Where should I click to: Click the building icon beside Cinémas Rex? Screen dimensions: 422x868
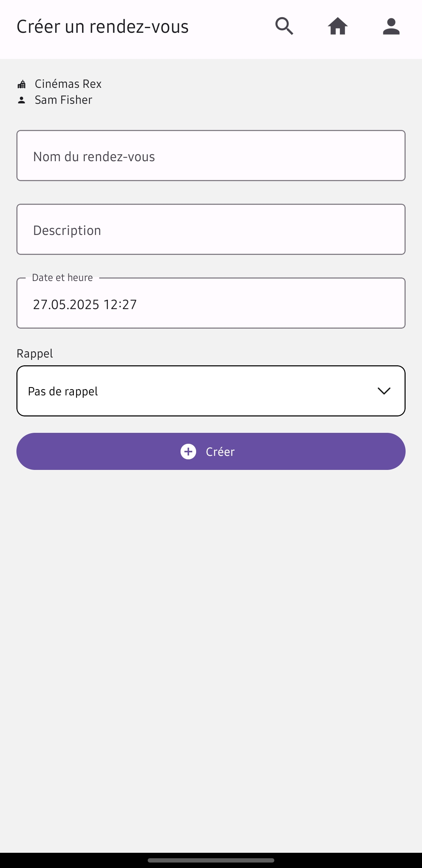click(x=21, y=84)
